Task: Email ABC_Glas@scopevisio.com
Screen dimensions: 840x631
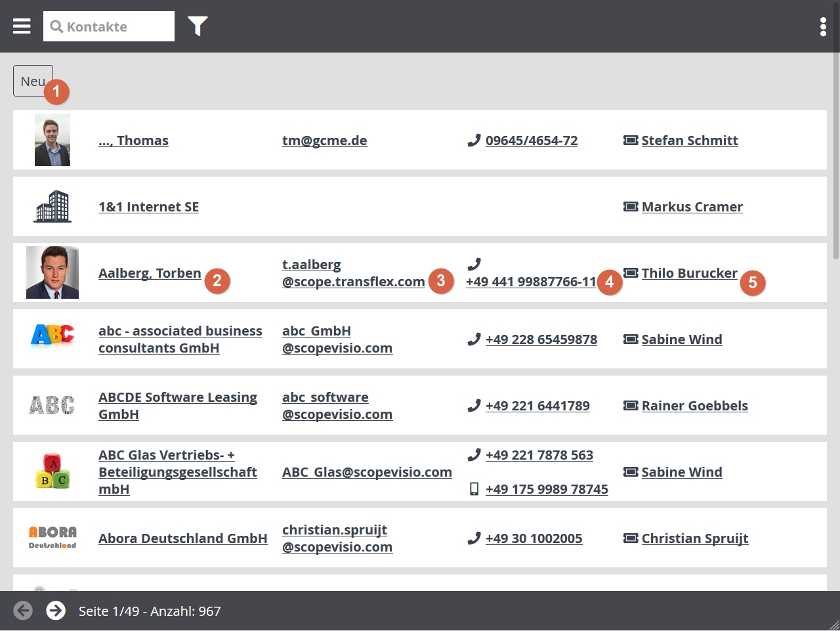Action: [x=367, y=472]
